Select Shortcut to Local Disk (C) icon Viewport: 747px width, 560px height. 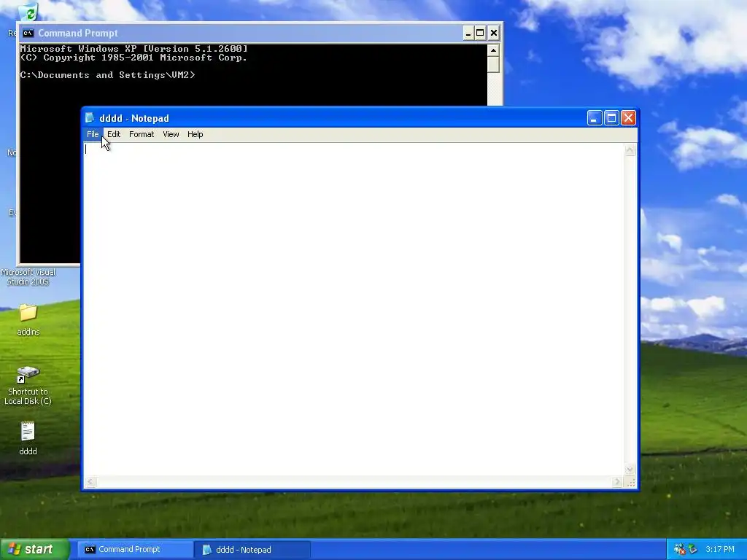click(28, 386)
